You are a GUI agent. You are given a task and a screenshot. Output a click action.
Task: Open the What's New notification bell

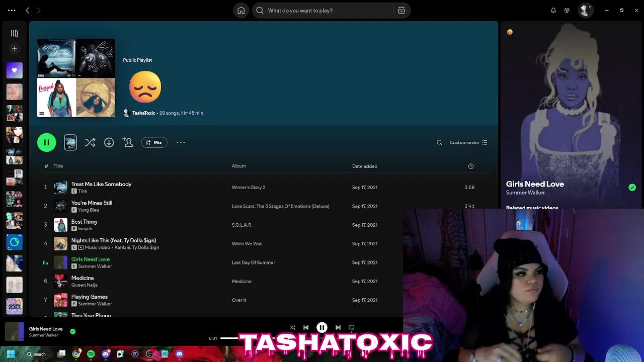click(x=553, y=11)
